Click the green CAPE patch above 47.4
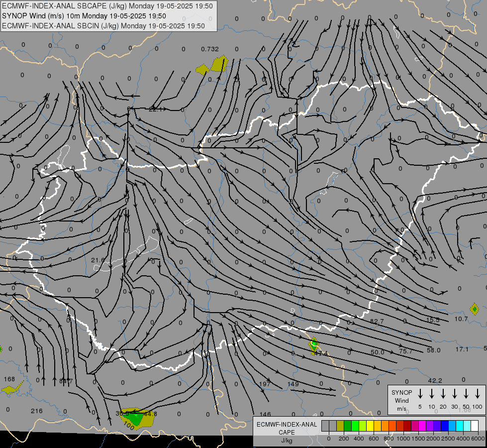487x448 pixels. pos(314,344)
